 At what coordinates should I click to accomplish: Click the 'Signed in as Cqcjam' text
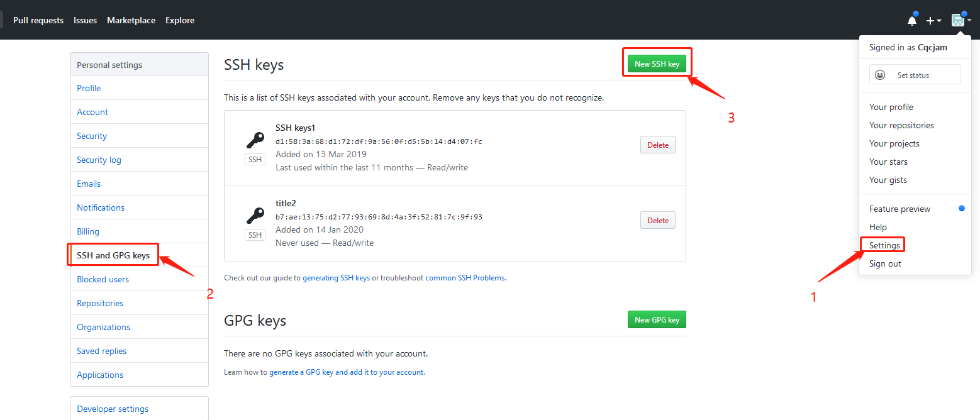tap(908, 47)
